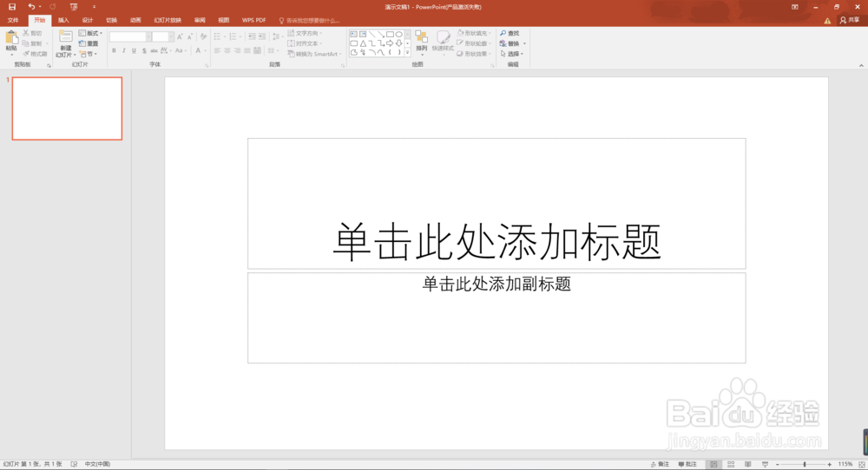Click 转换为 SmartArt button
Image resolution: width=868 pixels, height=470 pixels.
tap(314, 54)
